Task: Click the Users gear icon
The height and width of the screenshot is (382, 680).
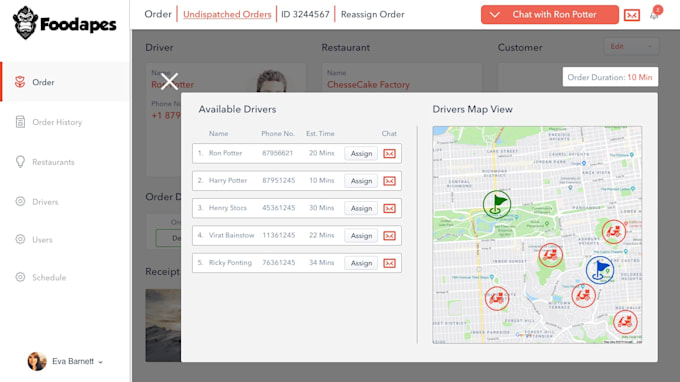Action: (20, 239)
